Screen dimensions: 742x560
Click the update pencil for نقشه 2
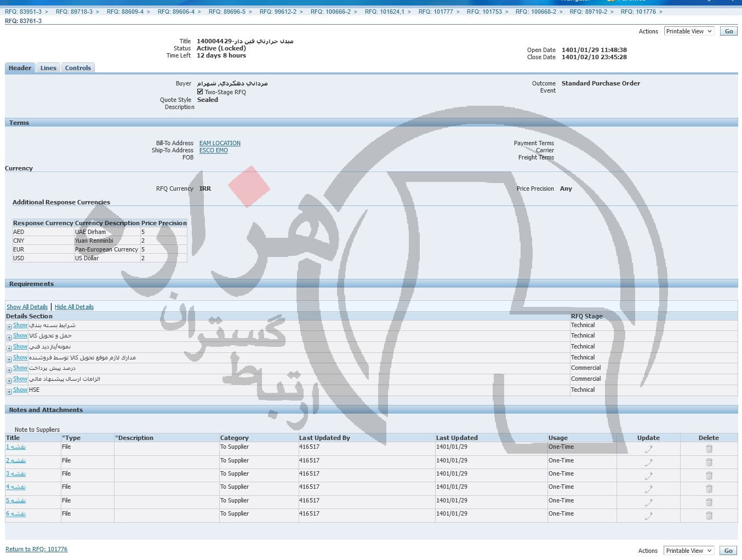[x=648, y=462]
